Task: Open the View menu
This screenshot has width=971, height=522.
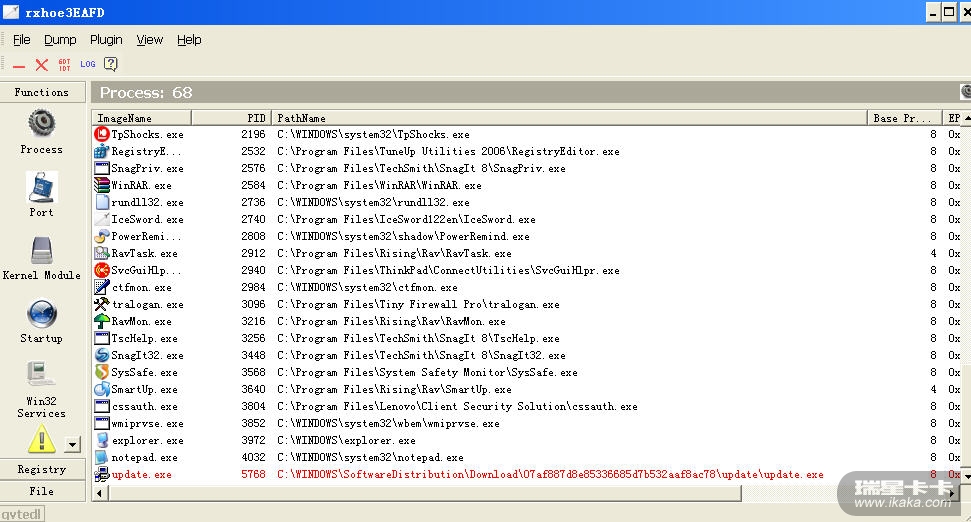Action: [x=149, y=40]
